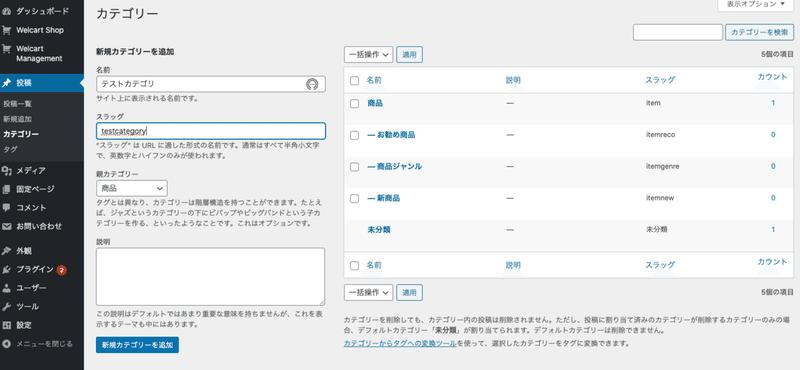The image size is (800, 370).
Task: Focus the 名前 field containing テストカテゴリ
Action: [x=211, y=84]
